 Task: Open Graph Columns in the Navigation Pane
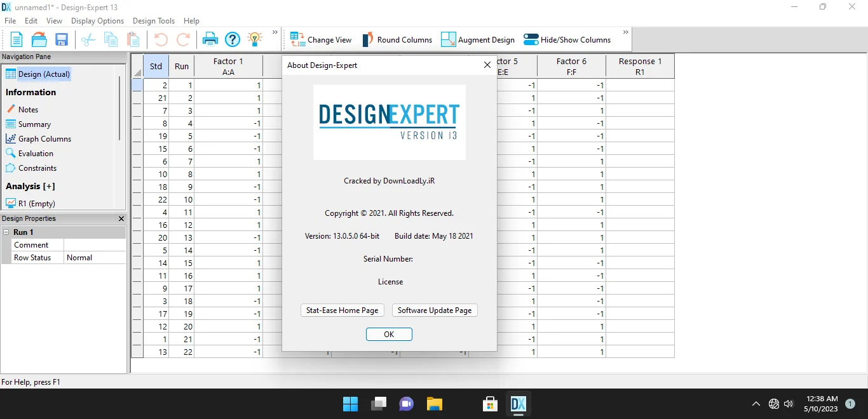[x=39, y=138]
